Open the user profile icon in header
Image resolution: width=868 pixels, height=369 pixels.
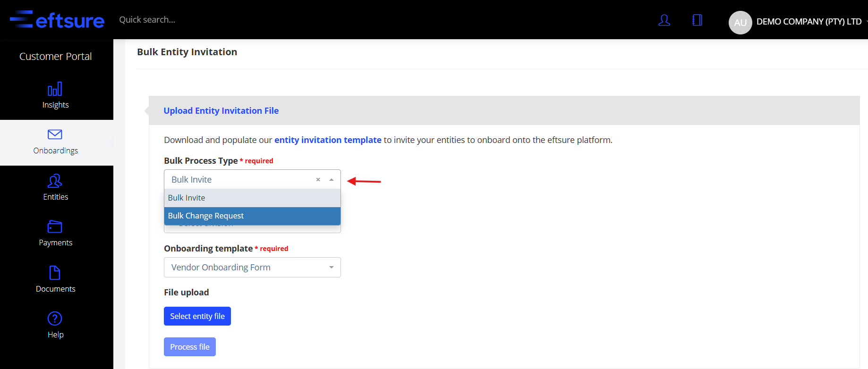click(664, 20)
